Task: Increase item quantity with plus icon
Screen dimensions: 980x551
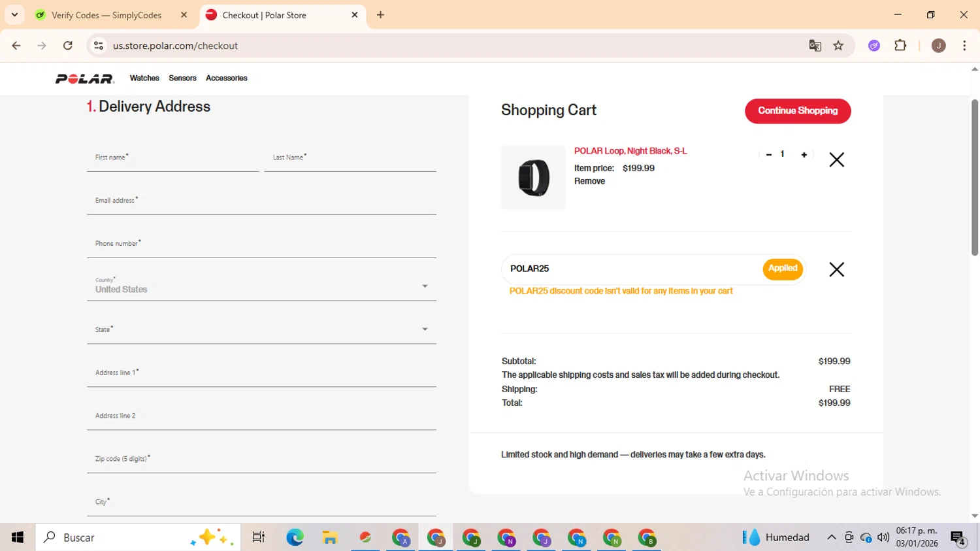Action: (x=804, y=155)
